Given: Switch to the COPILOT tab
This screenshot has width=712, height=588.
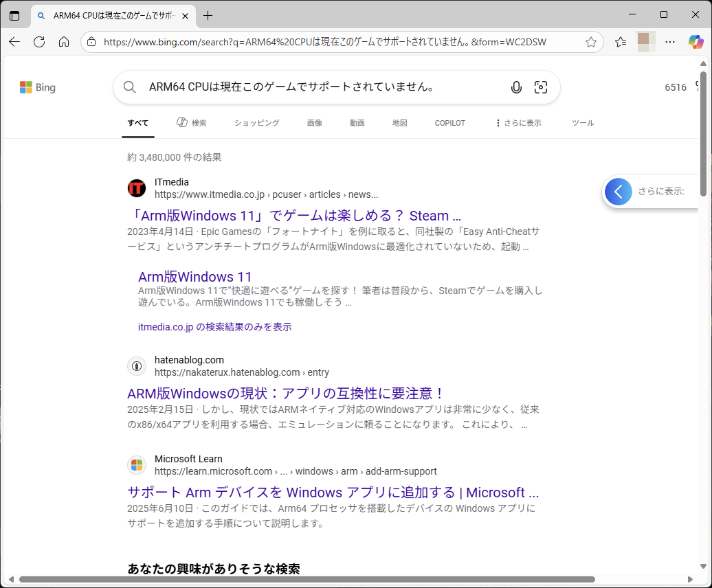Looking at the screenshot, I should 449,123.
